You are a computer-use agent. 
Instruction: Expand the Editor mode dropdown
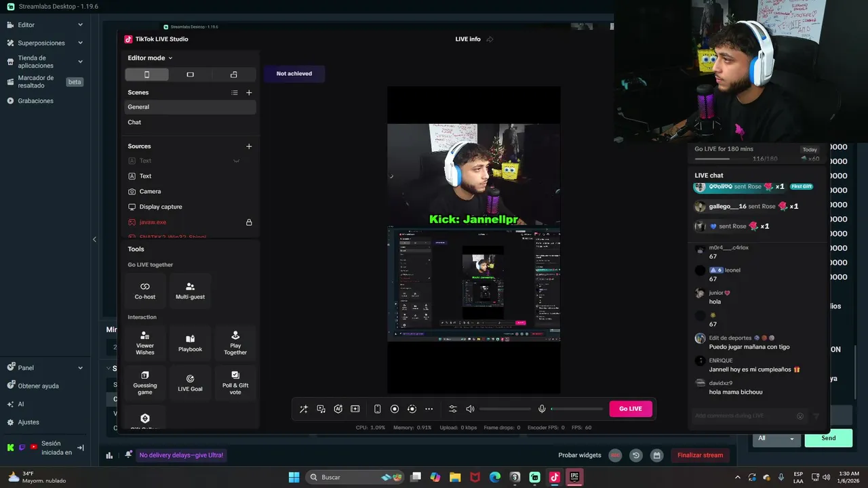pyautogui.click(x=150, y=58)
